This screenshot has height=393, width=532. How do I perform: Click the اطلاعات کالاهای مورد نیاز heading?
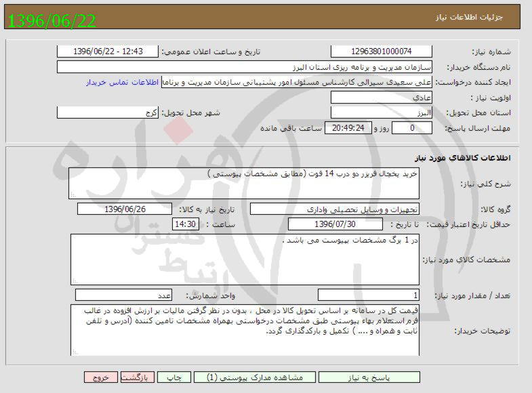[x=463, y=159]
